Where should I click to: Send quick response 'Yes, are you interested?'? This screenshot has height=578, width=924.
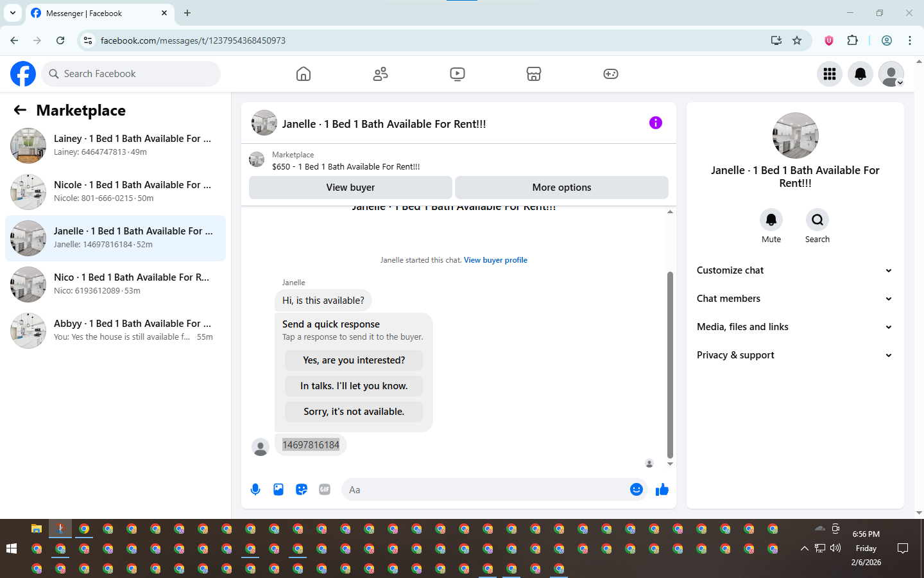[x=354, y=360]
